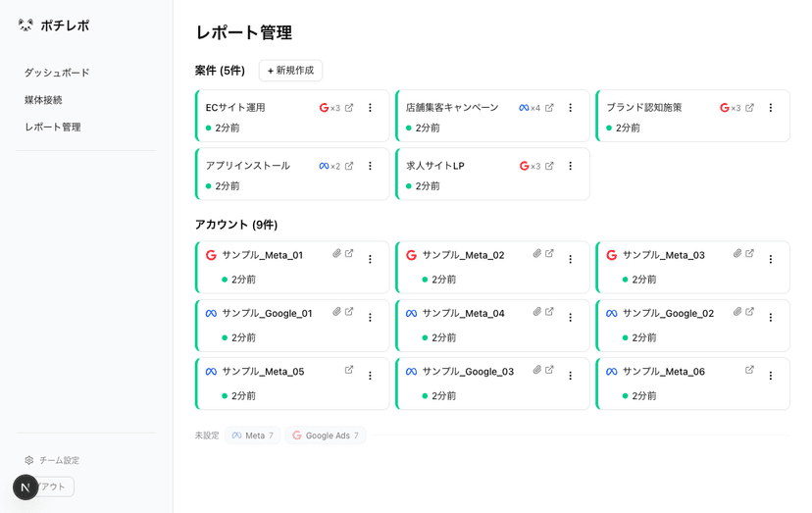Viewport: 812px width, 513px height.
Task: Open kebab menu for サンプル_Meta_02
Action: [570, 259]
